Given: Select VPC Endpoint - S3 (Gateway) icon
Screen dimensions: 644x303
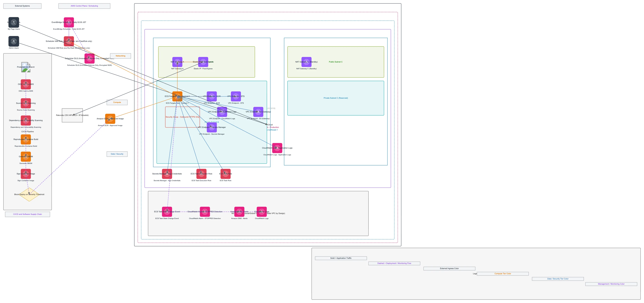Looking at the screenshot, I should 258,112.
